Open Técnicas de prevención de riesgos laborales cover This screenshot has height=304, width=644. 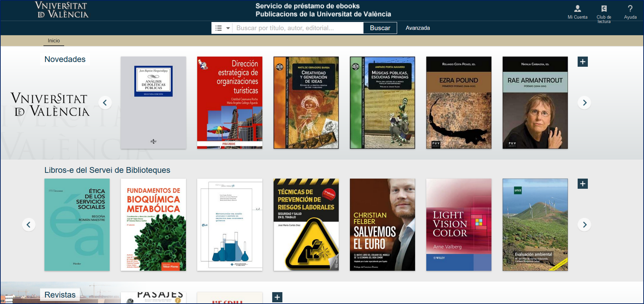point(306,225)
